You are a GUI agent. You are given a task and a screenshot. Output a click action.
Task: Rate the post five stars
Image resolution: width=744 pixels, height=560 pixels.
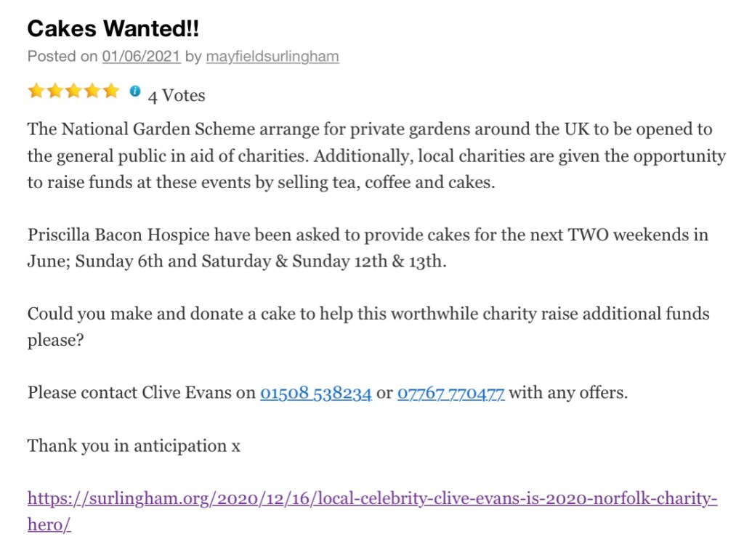click(x=110, y=92)
